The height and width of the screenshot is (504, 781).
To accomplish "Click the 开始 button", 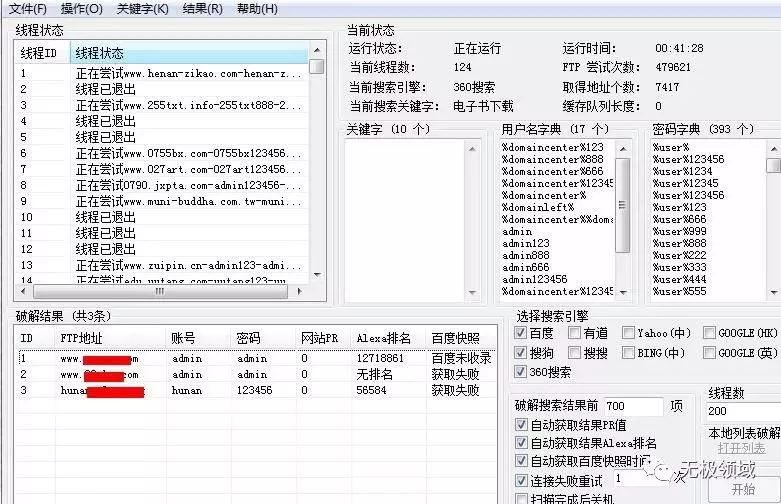I will tap(744, 489).
